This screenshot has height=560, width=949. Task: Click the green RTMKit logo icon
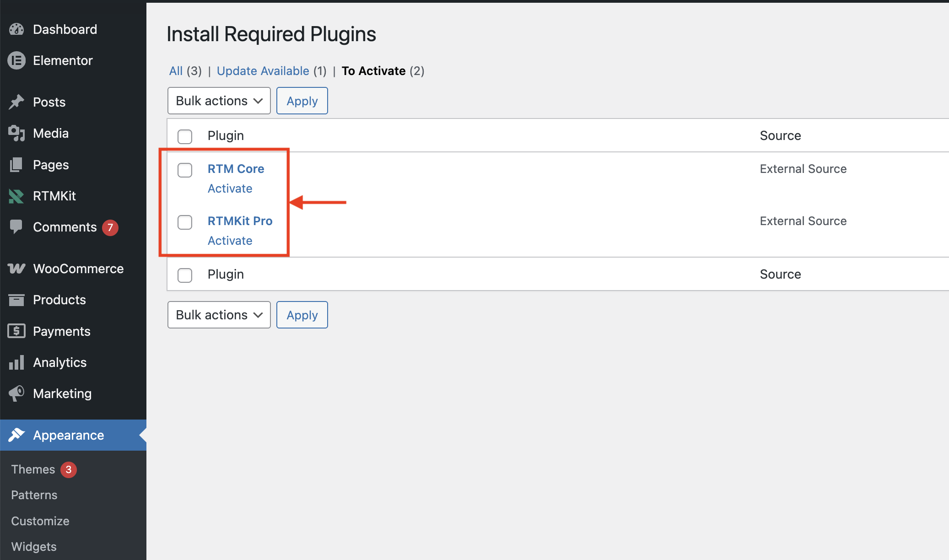pyautogui.click(x=16, y=196)
